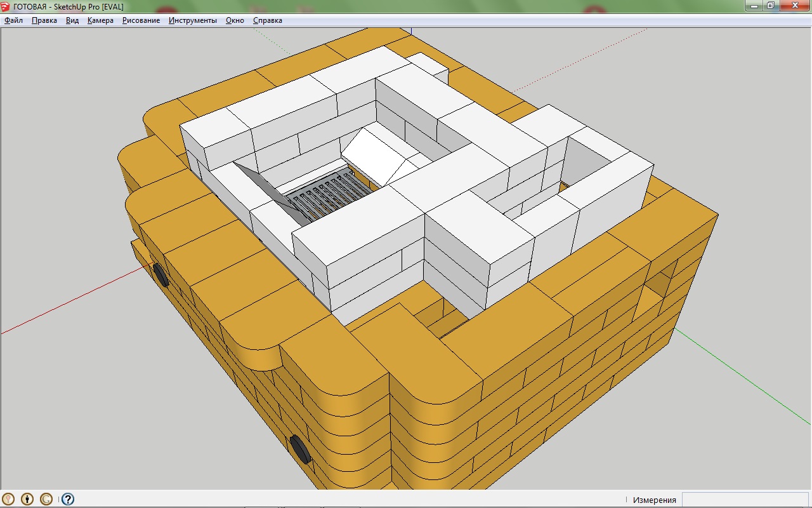Click the Google sign-in status icon
This screenshot has height=508, width=812.
click(x=46, y=499)
